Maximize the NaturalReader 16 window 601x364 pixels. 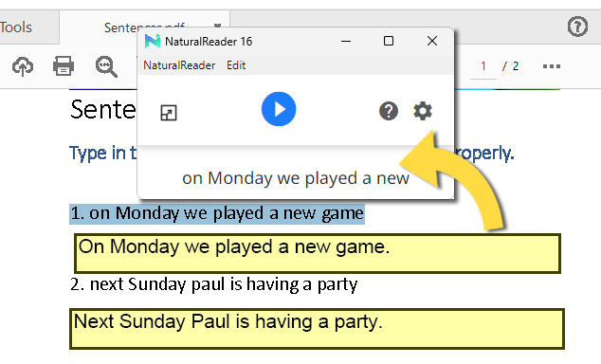pyautogui.click(x=389, y=41)
